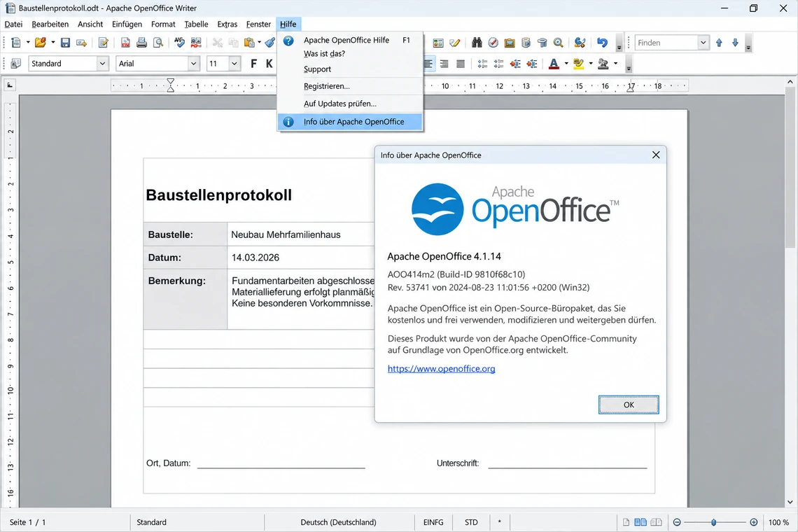798x532 pixels.
Task: Select Auf Updates prüfen menu entry
Action: click(350, 104)
